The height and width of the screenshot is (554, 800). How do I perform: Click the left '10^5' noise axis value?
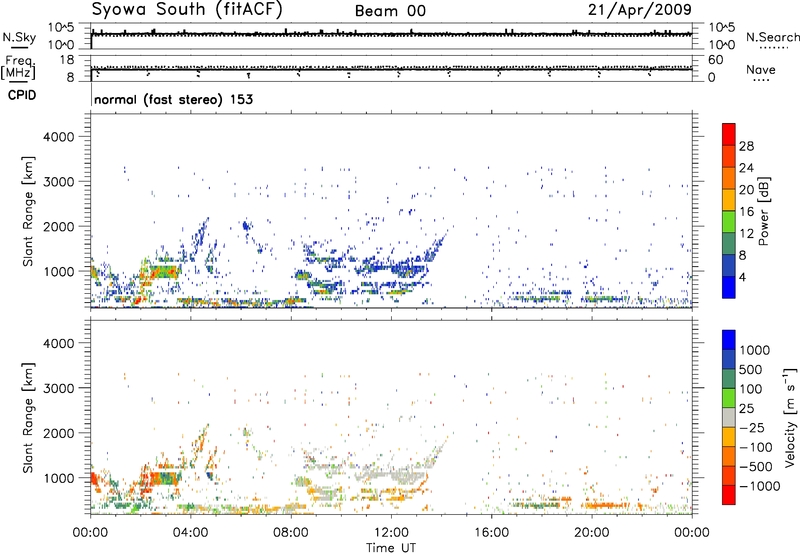(x=61, y=27)
